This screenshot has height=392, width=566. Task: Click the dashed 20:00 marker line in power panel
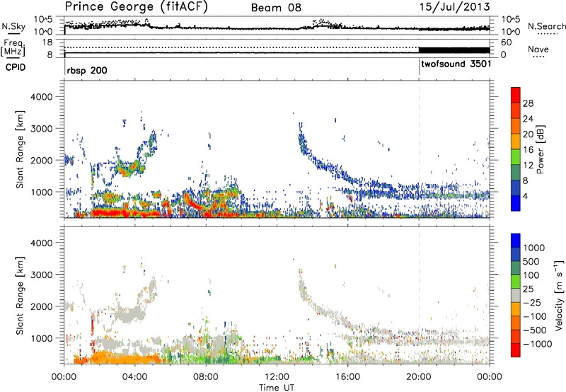[x=419, y=149]
